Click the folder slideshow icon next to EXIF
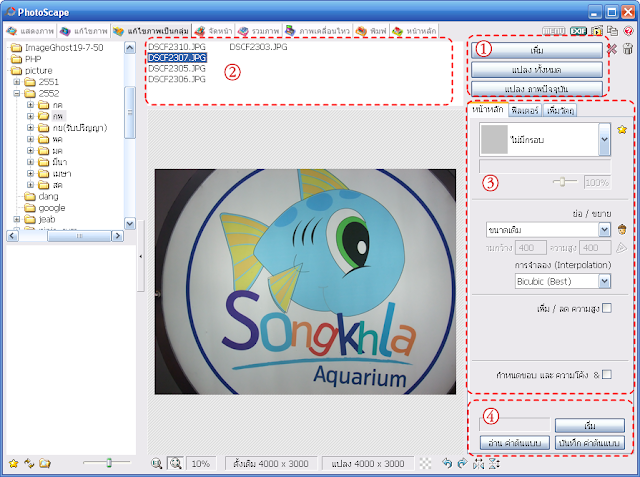The height and width of the screenshot is (477, 640). pyautogui.click(x=597, y=31)
